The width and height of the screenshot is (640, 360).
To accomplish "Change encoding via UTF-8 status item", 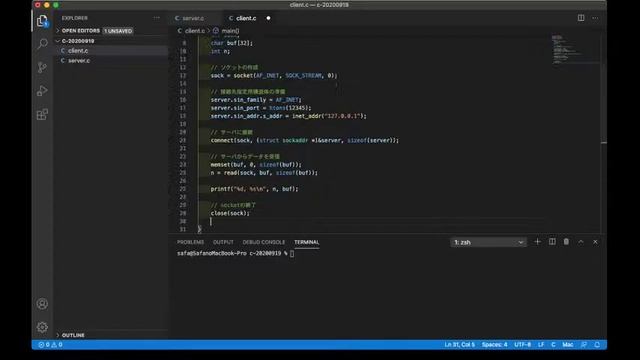I will tap(522, 345).
